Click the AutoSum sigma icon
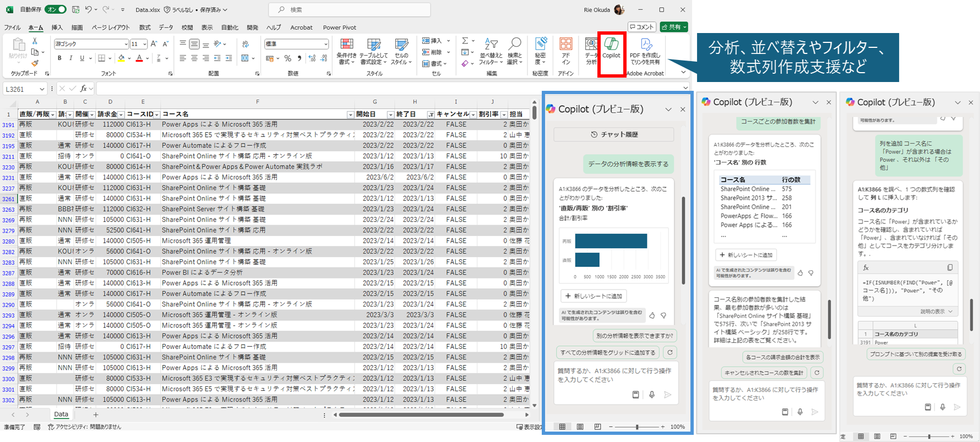The height and width of the screenshot is (442, 980). [x=465, y=41]
